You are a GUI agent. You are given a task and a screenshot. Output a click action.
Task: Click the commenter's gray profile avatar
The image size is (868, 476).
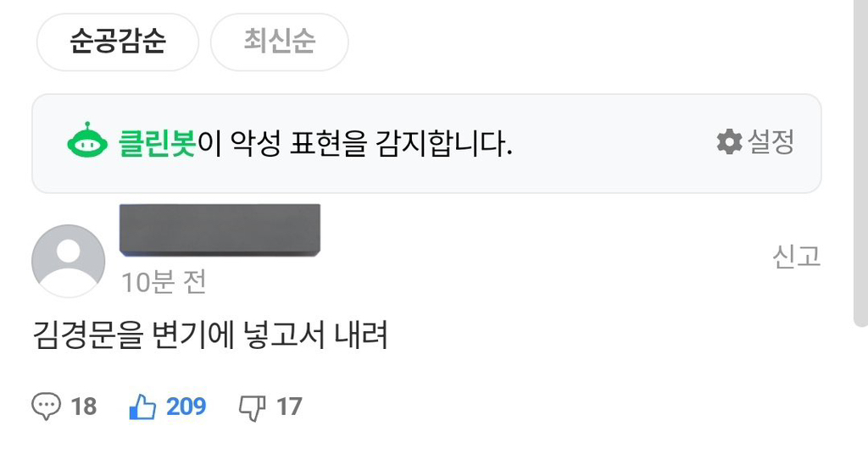click(x=68, y=261)
